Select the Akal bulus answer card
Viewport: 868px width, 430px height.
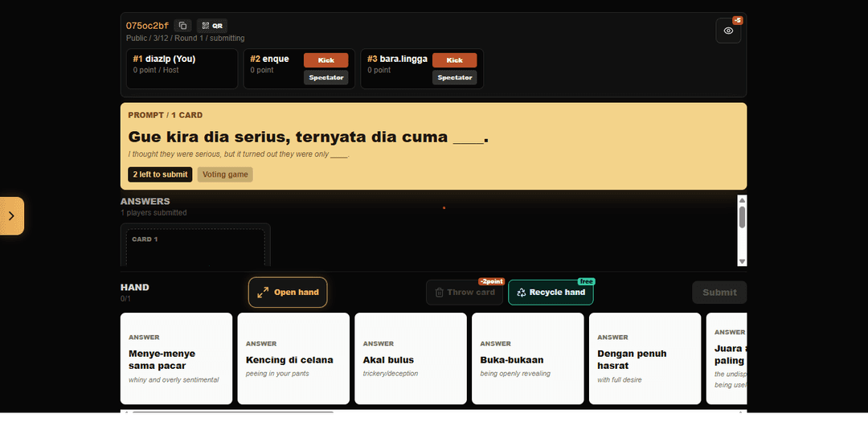(x=411, y=358)
